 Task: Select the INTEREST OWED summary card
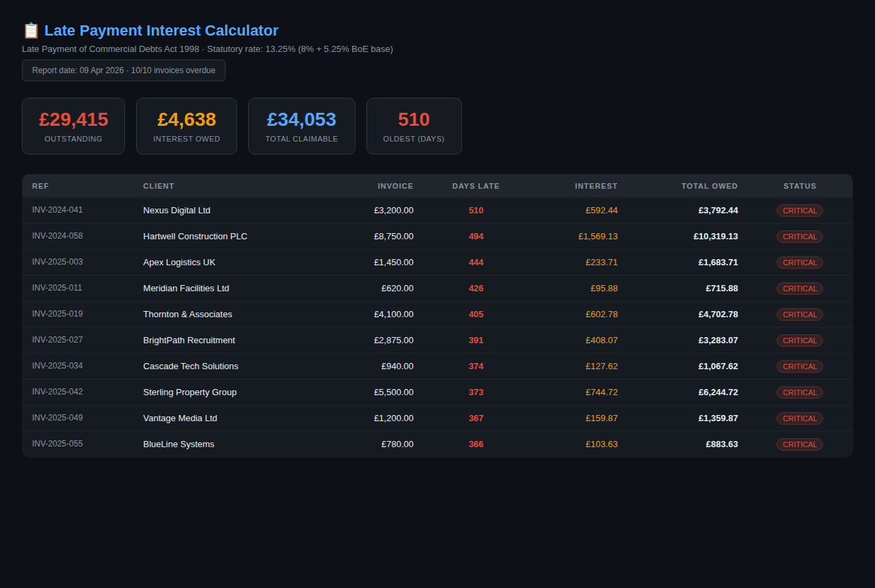click(187, 126)
